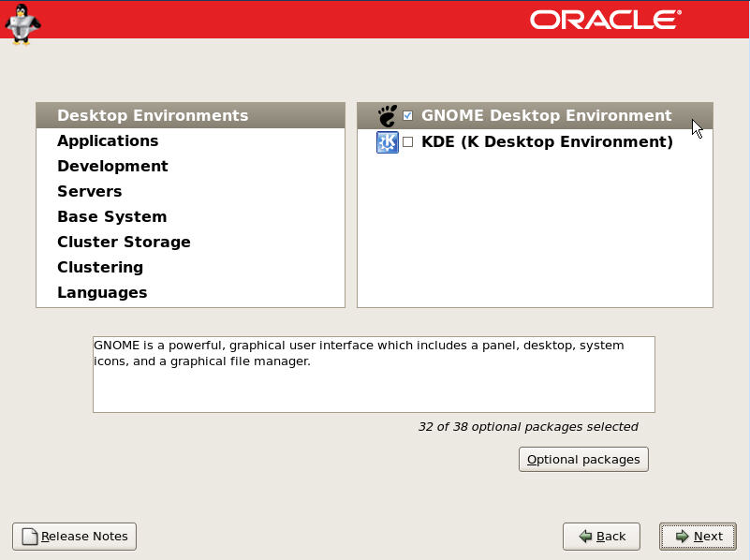The image size is (750, 560).
Task: Select the Clustering category
Action: tap(190, 267)
